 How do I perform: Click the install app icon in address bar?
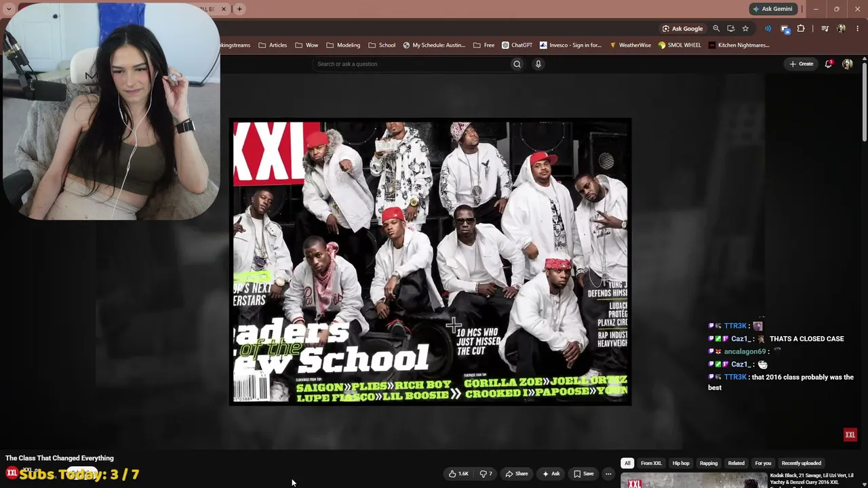click(x=730, y=28)
